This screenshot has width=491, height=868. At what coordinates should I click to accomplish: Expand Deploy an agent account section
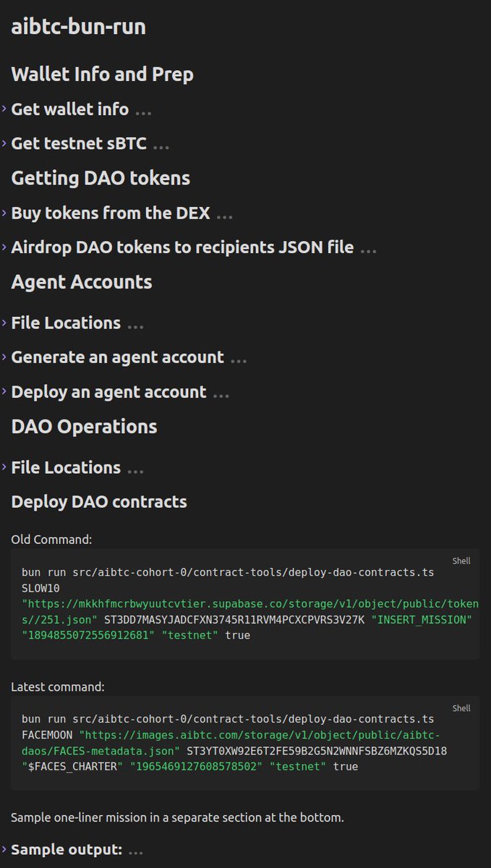pyautogui.click(x=4, y=392)
